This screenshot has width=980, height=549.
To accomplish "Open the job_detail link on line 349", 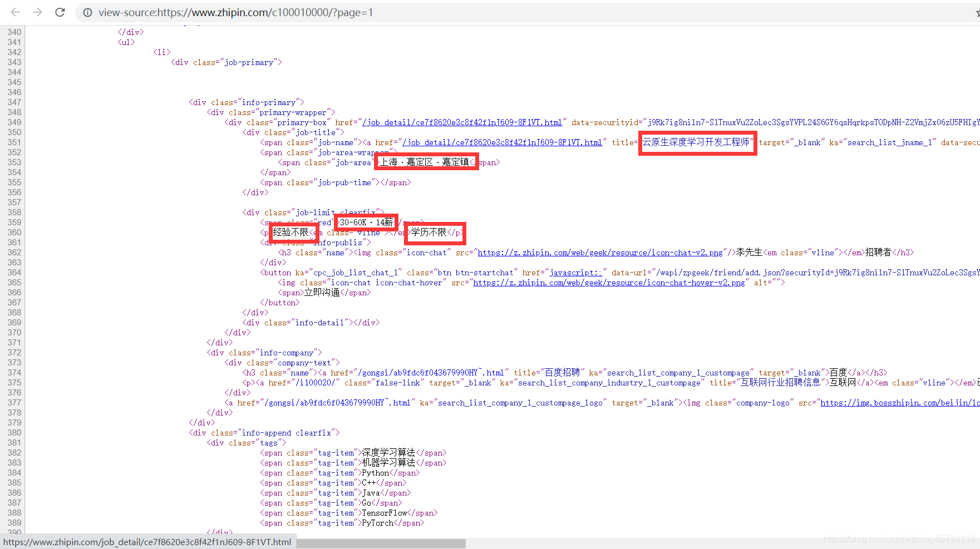I will pos(462,122).
